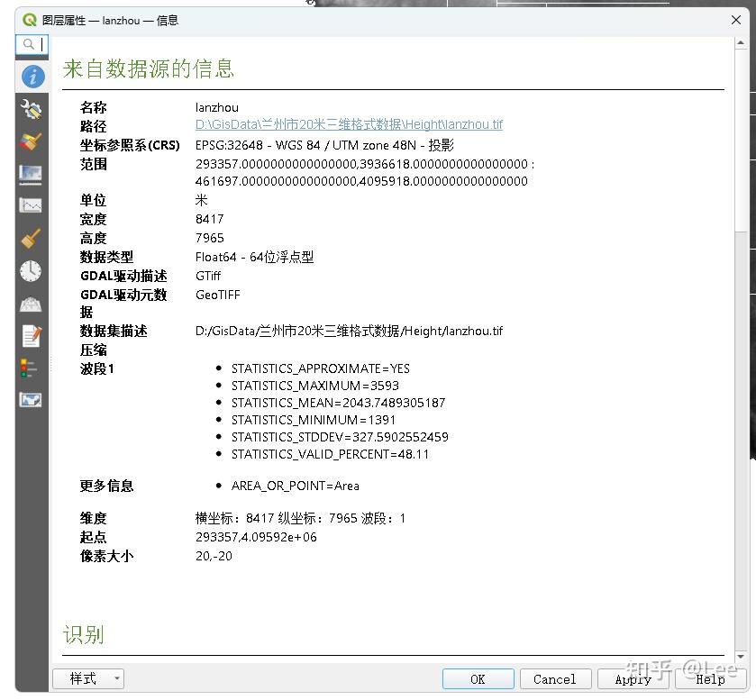Select the AREA_OR_POINT=Area entry
The height and width of the screenshot is (700, 756).
[295, 486]
